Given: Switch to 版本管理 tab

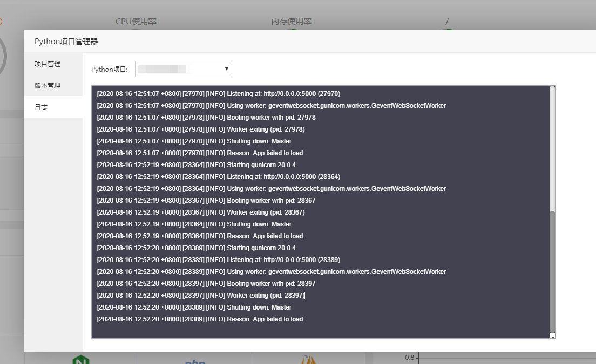Looking at the screenshot, I should click(x=53, y=85).
